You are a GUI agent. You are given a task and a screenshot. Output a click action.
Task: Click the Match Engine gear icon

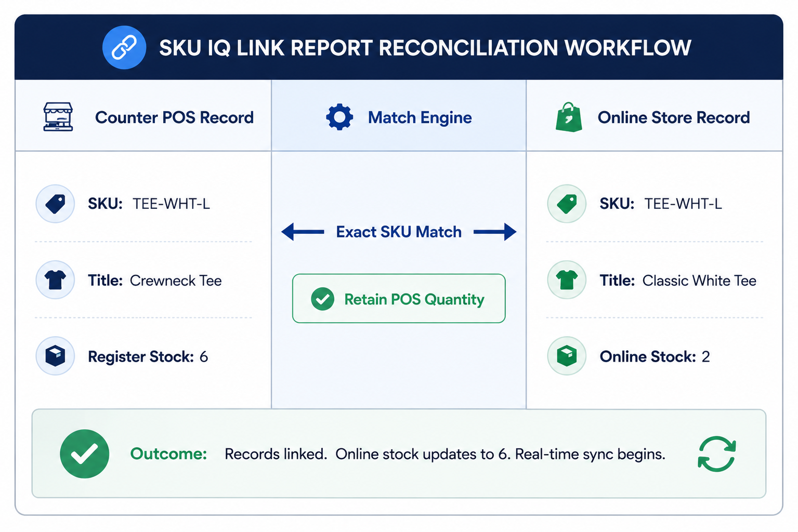(x=339, y=117)
